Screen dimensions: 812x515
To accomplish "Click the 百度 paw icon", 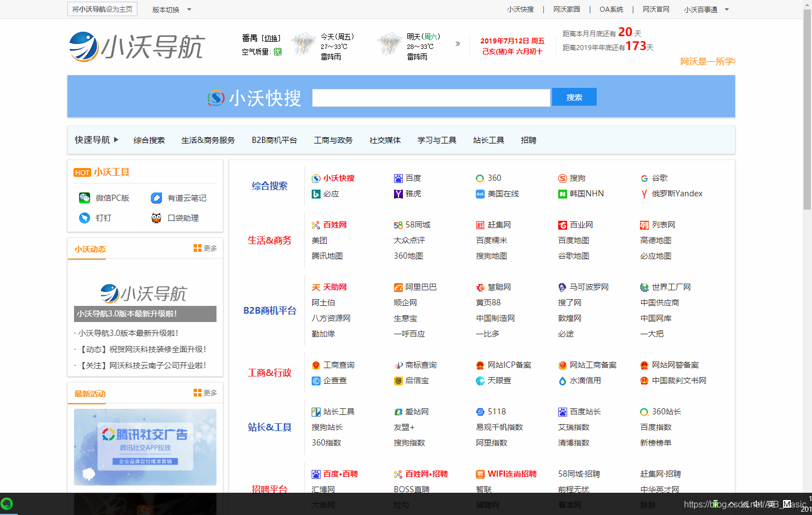I will [398, 178].
